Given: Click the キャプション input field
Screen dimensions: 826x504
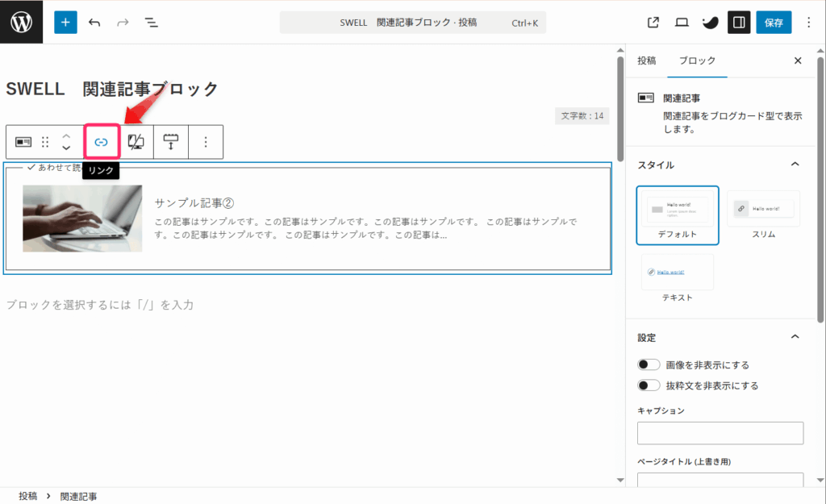Looking at the screenshot, I should click(720, 433).
